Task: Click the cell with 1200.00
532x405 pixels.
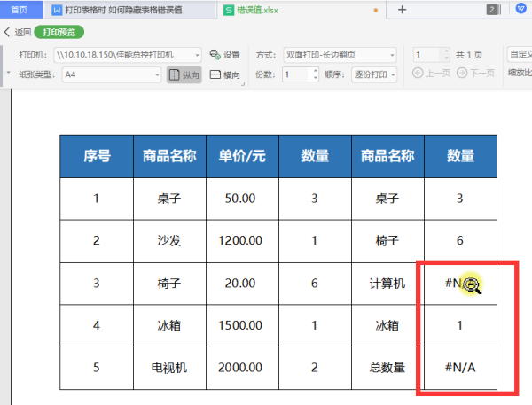Action: tap(240, 241)
